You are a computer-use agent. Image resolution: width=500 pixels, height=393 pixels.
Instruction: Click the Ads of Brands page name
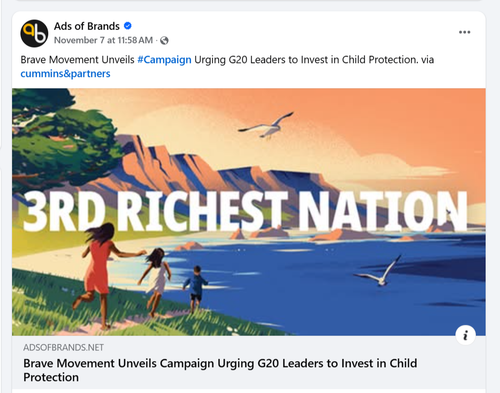[87, 26]
